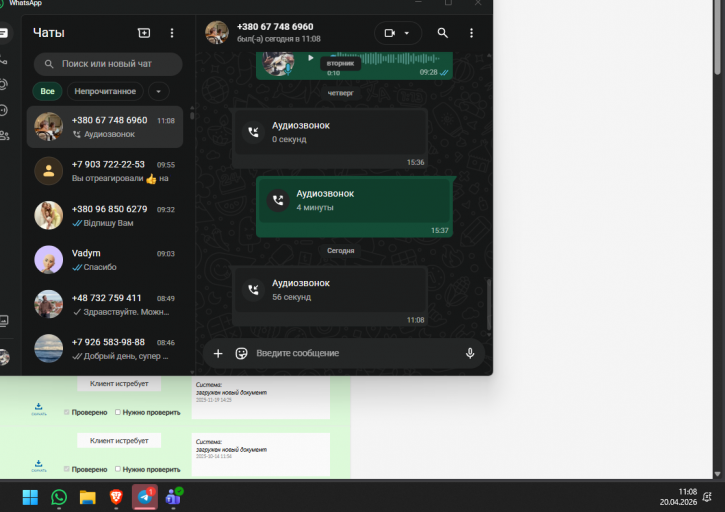Viewport: 725px width, 512px height.
Task: Click the Сегодня date label
Action: point(340,251)
